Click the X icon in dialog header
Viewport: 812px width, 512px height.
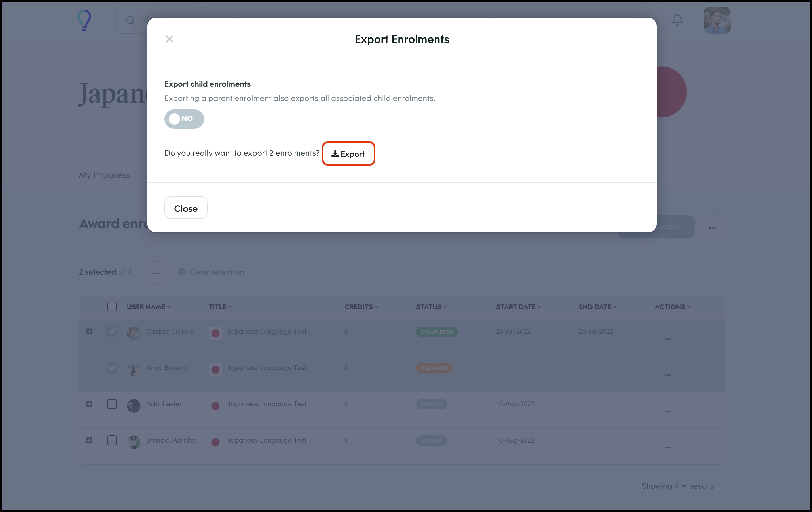coord(169,39)
